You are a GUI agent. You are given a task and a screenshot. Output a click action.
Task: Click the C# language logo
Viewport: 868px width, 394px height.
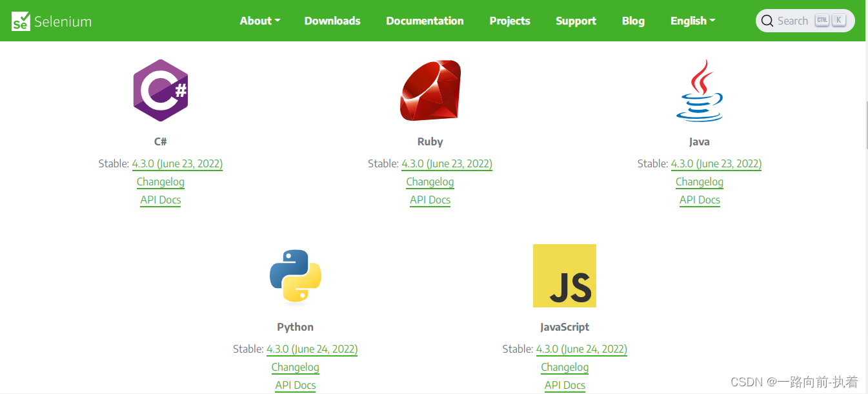click(x=160, y=90)
